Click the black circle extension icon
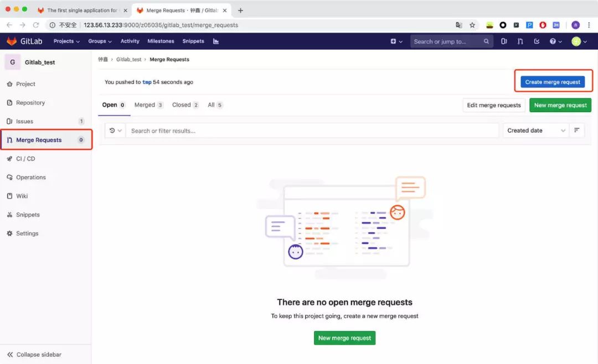The height and width of the screenshot is (364, 598). pyautogui.click(x=503, y=25)
